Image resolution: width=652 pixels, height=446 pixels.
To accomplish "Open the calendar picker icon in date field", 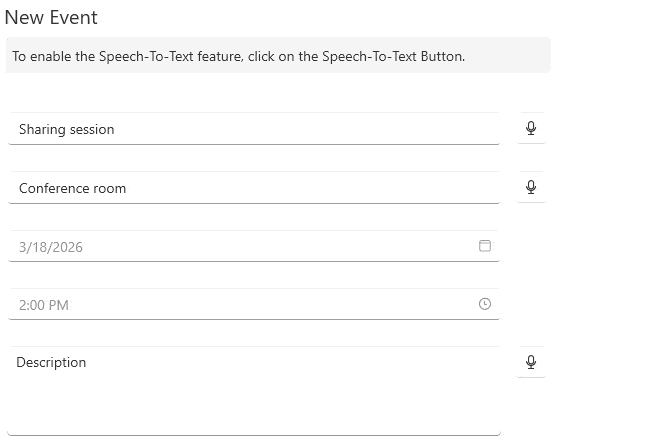I will pos(484,246).
